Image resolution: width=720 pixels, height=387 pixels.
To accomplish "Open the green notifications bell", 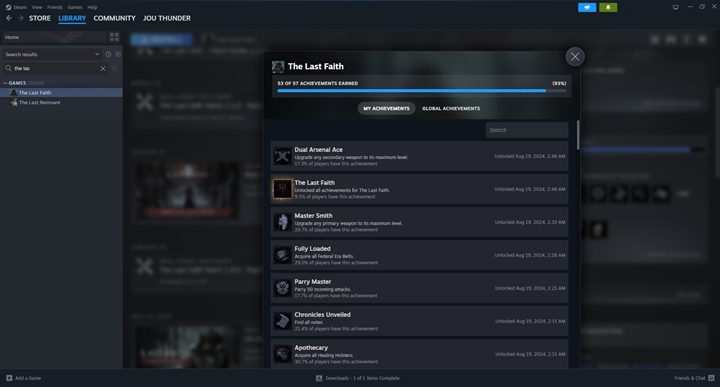I will pyautogui.click(x=608, y=7).
